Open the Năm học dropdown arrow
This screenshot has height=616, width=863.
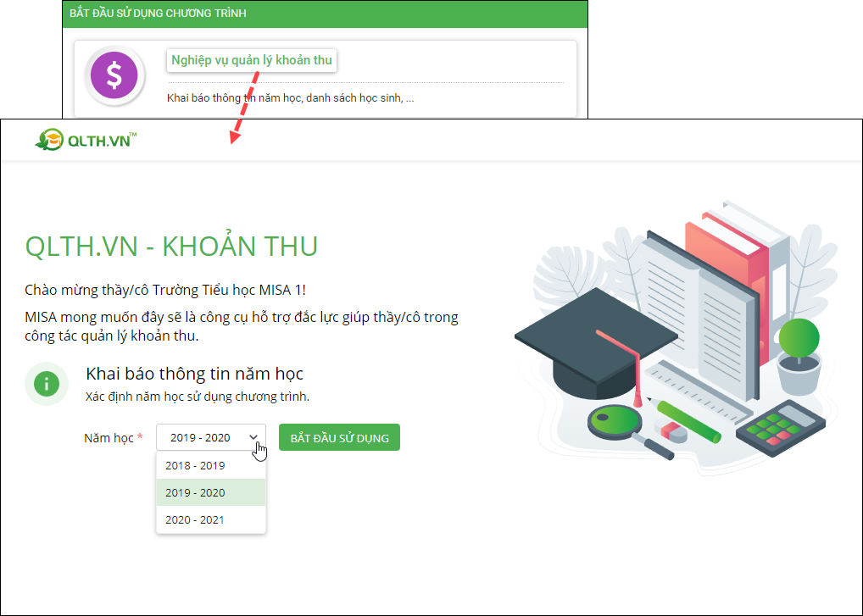pyautogui.click(x=253, y=438)
